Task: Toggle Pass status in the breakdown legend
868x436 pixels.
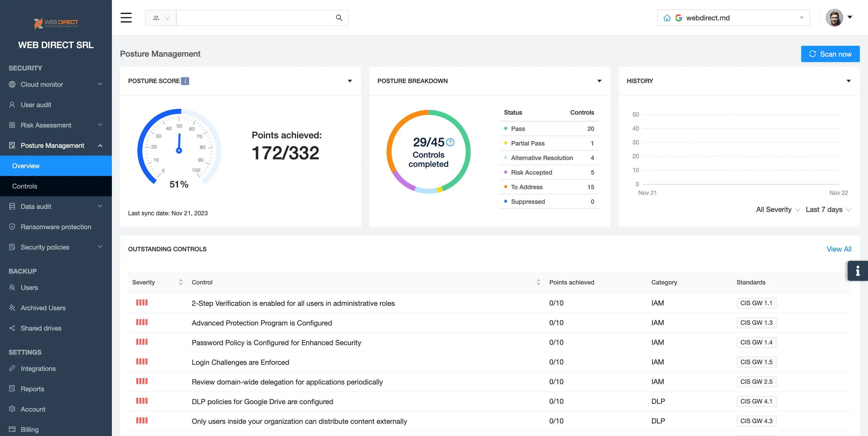Action: click(x=517, y=128)
